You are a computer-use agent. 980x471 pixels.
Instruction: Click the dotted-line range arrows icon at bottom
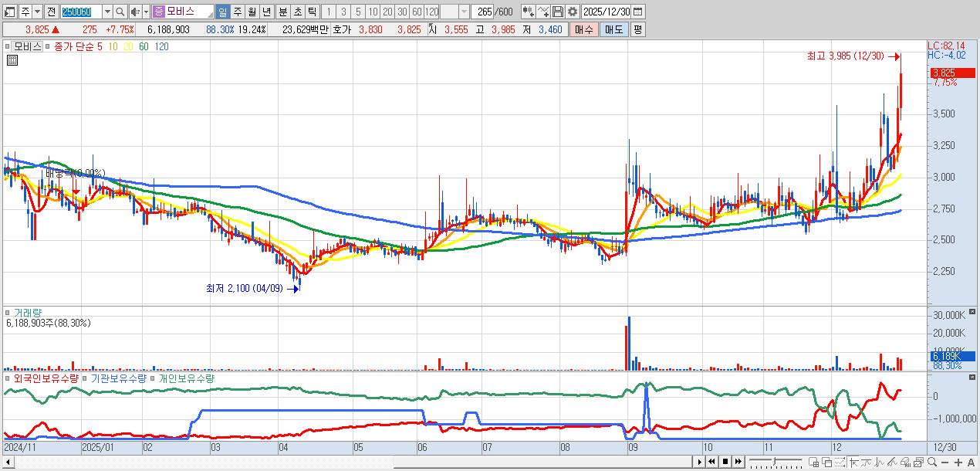(840, 462)
